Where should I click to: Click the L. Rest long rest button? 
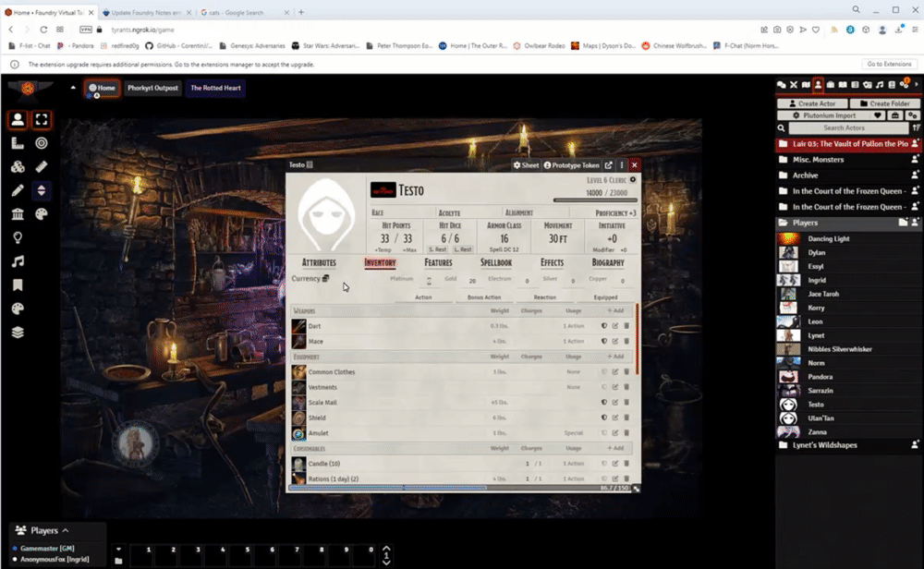coord(463,249)
